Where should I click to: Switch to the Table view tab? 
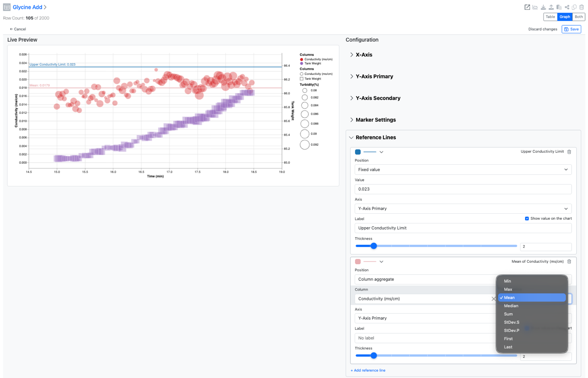tap(550, 17)
